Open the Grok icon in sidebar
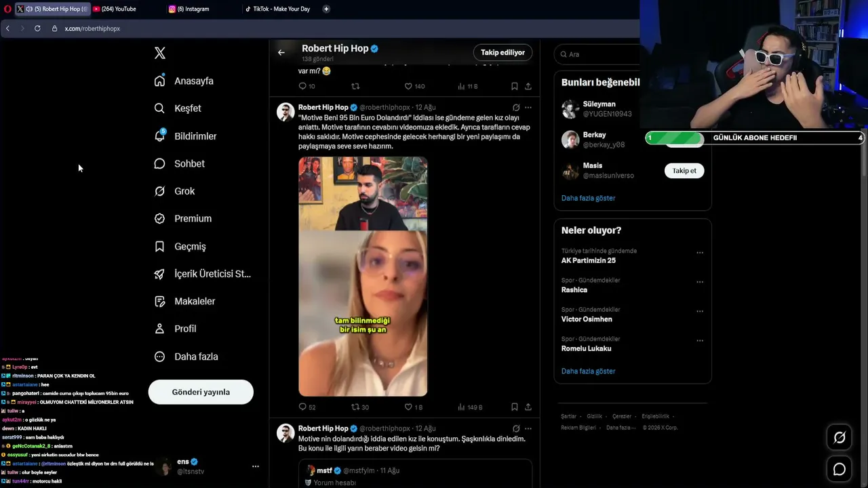 159,191
